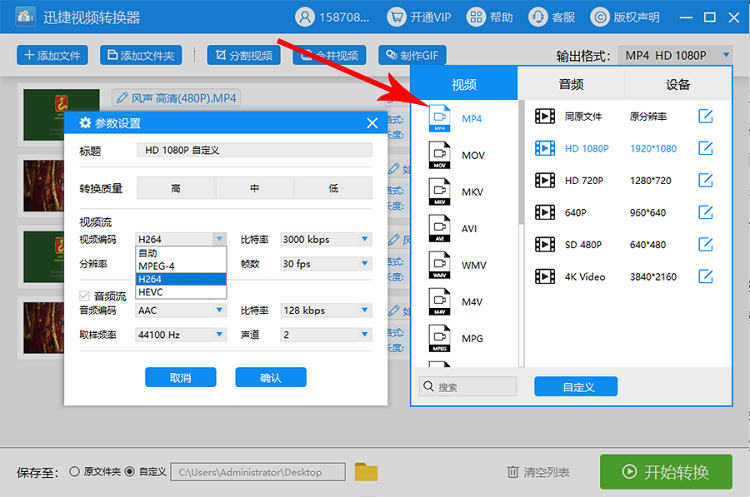Select the MP4 format file icon
Viewport: 750px width, 497px height.
point(440,118)
